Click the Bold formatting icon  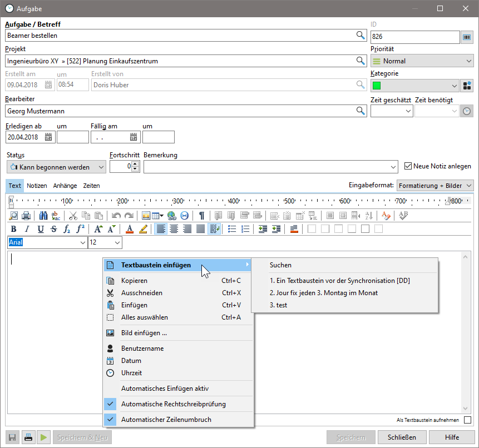(x=13, y=229)
